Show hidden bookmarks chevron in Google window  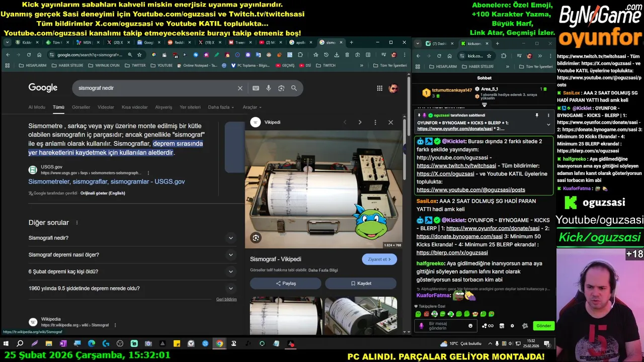click(361, 65)
